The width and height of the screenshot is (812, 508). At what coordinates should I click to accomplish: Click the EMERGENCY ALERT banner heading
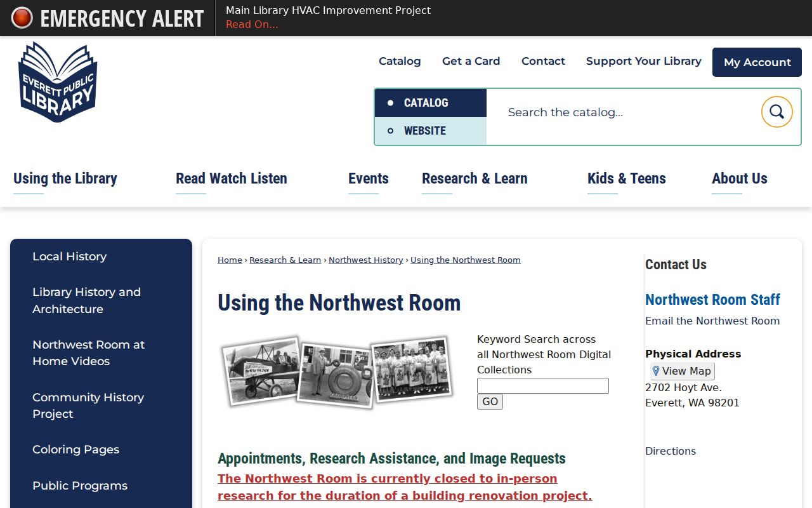pos(122,18)
